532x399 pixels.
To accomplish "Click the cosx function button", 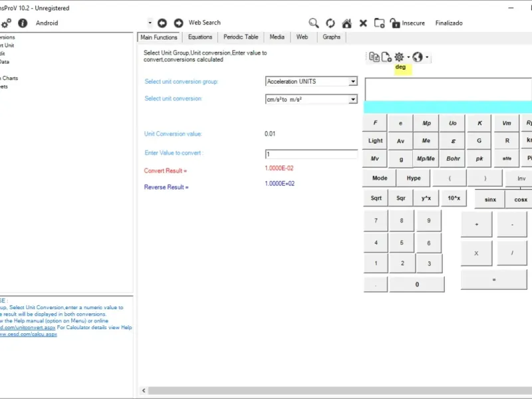I will click(520, 199).
